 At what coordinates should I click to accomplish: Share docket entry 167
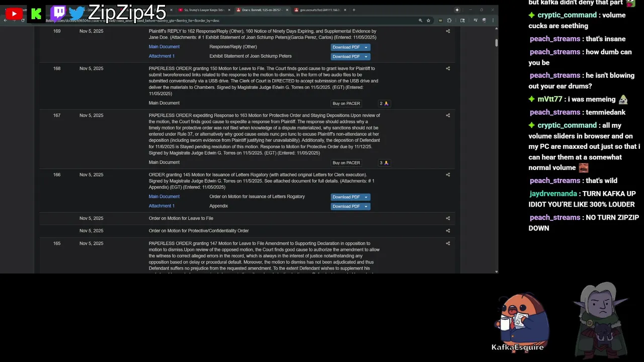[448, 115]
